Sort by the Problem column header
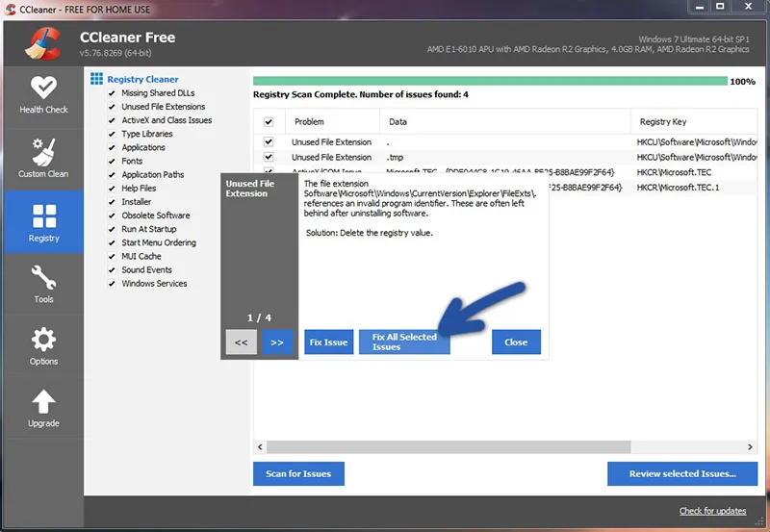The height and width of the screenshot is (532, 770). pos(331,122)
